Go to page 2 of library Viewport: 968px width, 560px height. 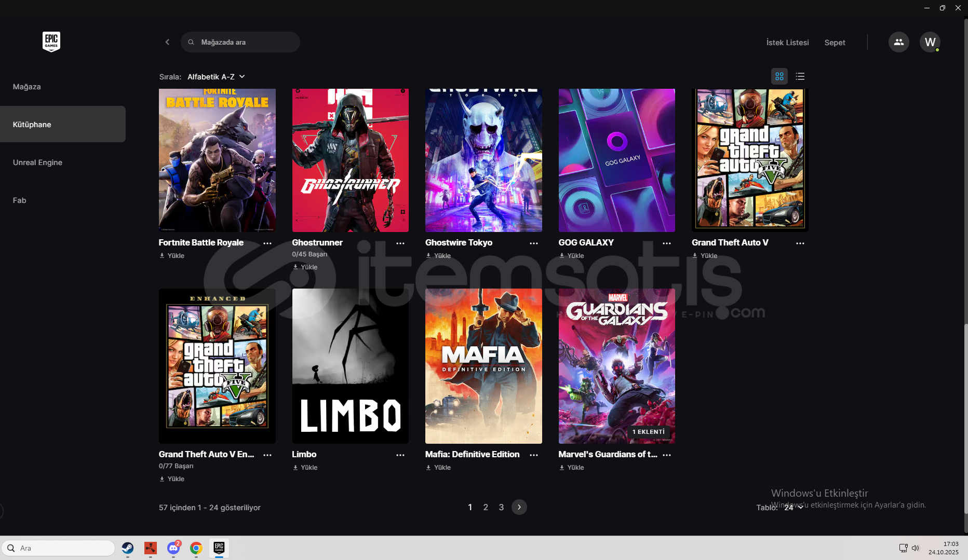point(486,507)
